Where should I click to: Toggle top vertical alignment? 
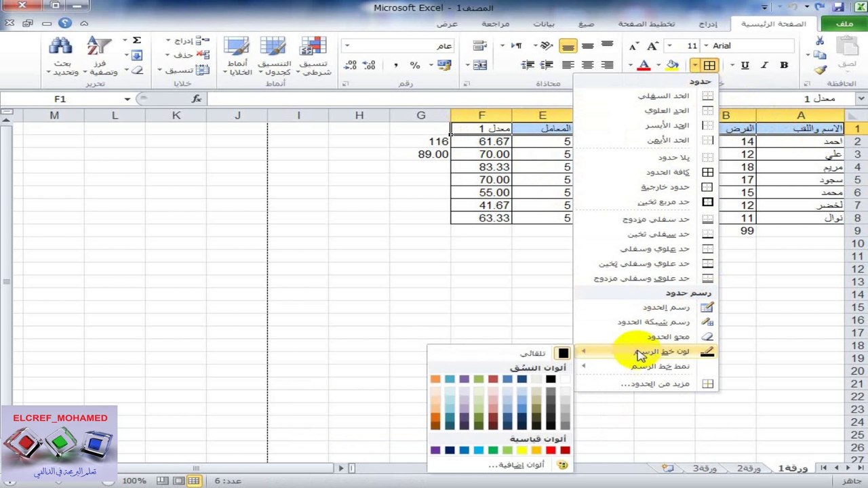606,45
